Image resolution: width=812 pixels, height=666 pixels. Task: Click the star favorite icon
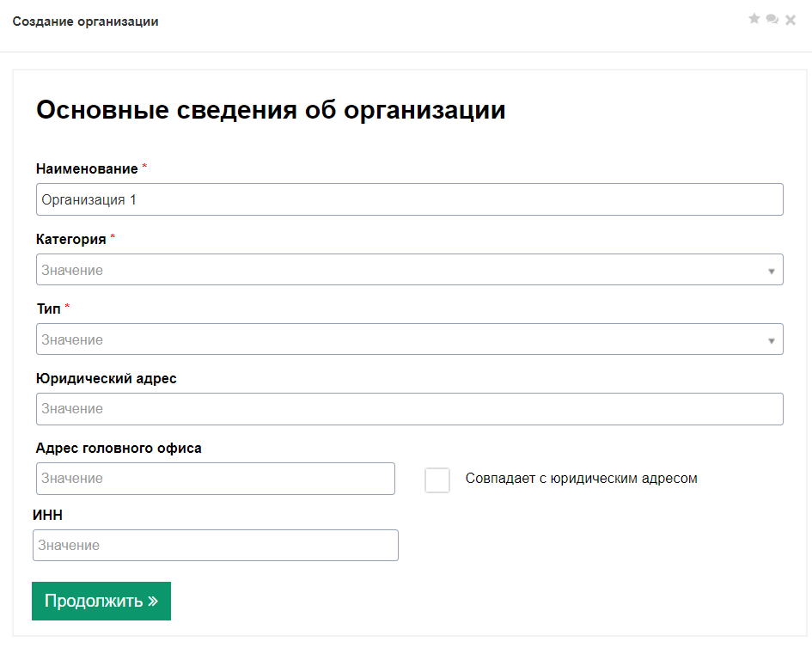[x=754, y=19]
